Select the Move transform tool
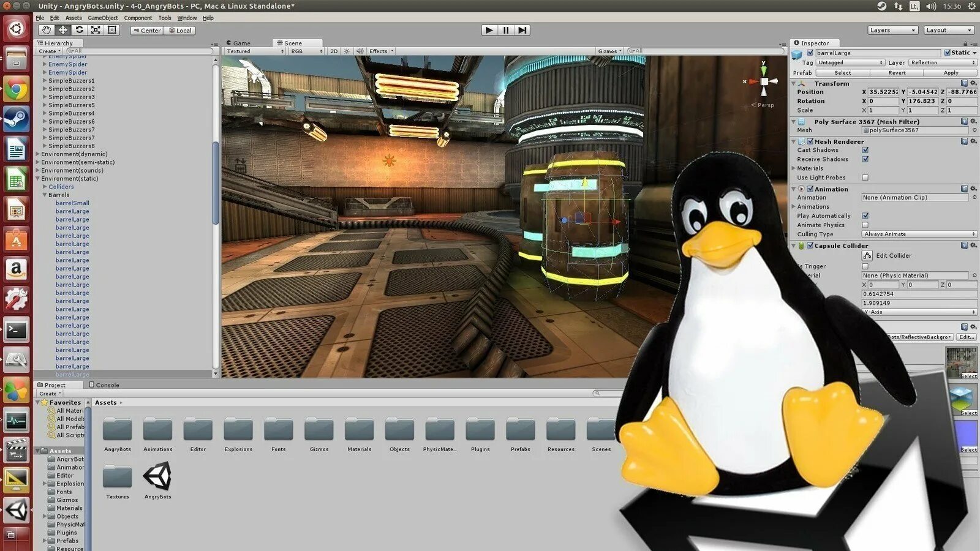The image size is (980, 551). coord(63,30)
